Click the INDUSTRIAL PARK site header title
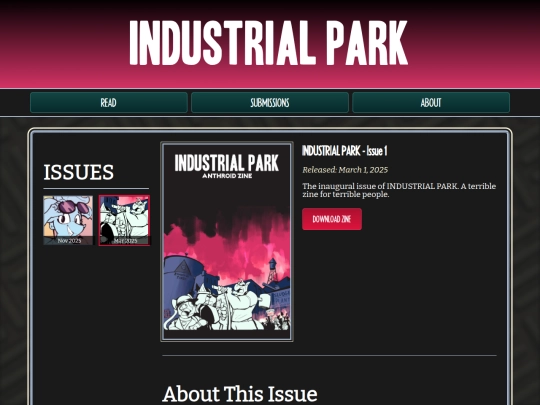The image size is (540, 405). click(x=269, y=43)
